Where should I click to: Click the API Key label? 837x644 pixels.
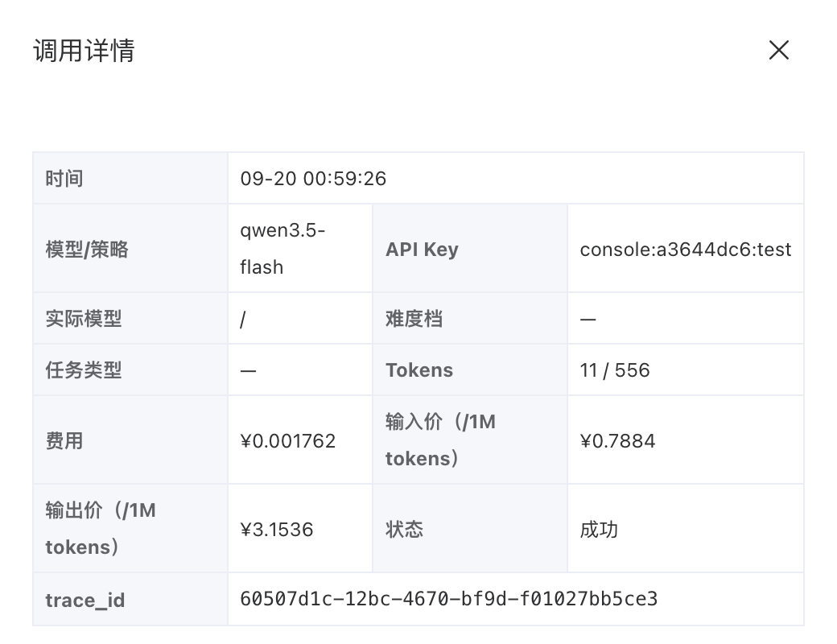pos(422,250)
